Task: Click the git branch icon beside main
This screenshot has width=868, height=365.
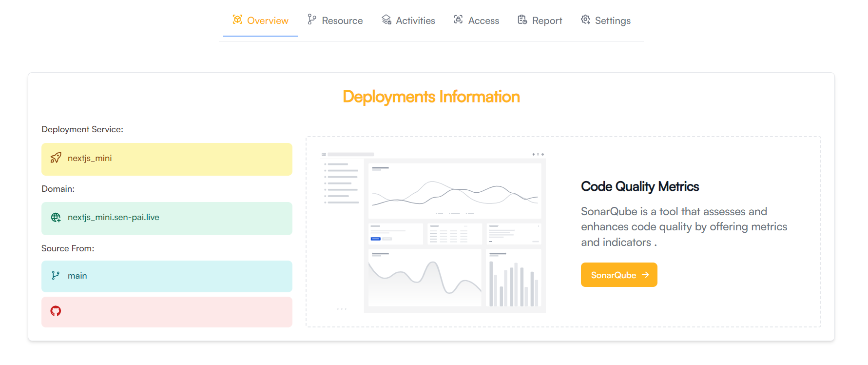Action: (56, 276)
